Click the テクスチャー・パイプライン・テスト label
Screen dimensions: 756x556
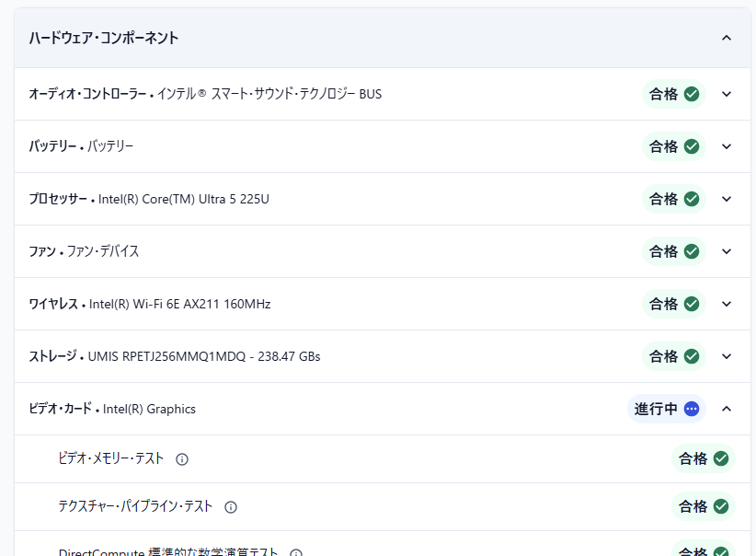(135, 506)
